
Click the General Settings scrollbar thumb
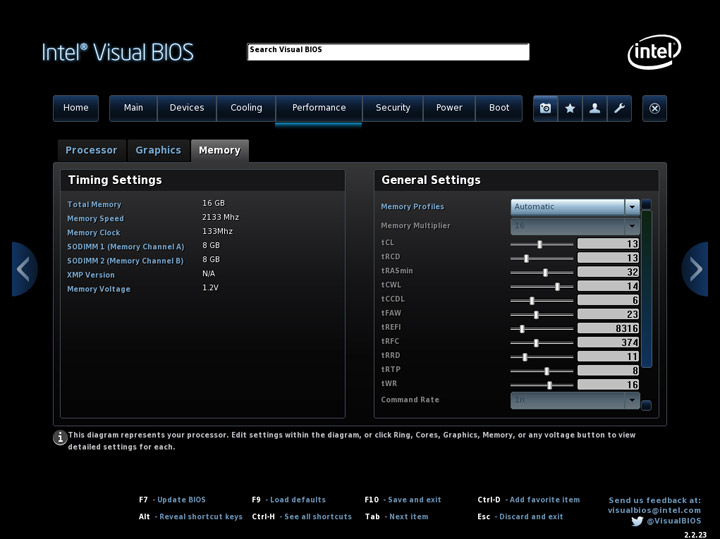647,289
